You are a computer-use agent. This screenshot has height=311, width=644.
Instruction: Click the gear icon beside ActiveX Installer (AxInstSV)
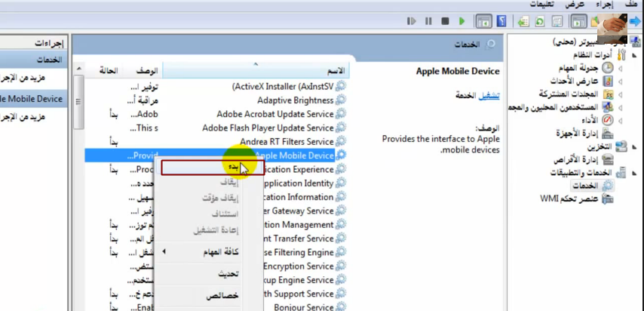point(341,86)
